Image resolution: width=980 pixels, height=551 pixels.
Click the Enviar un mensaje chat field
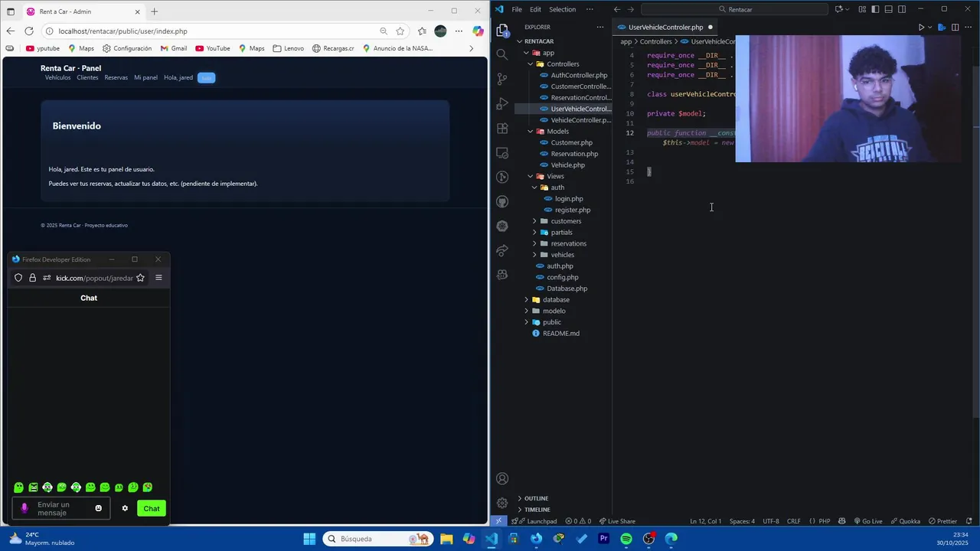(x=60, y=508)
